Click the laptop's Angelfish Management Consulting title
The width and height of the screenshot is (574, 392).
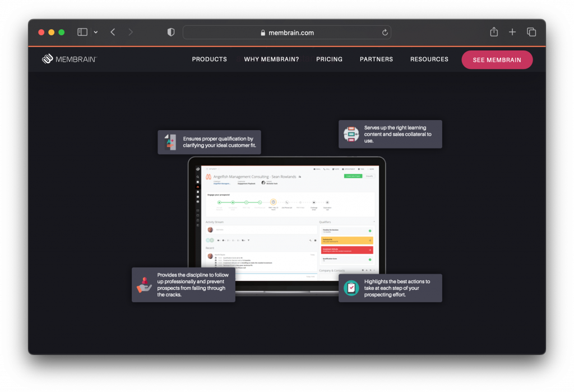254,177
